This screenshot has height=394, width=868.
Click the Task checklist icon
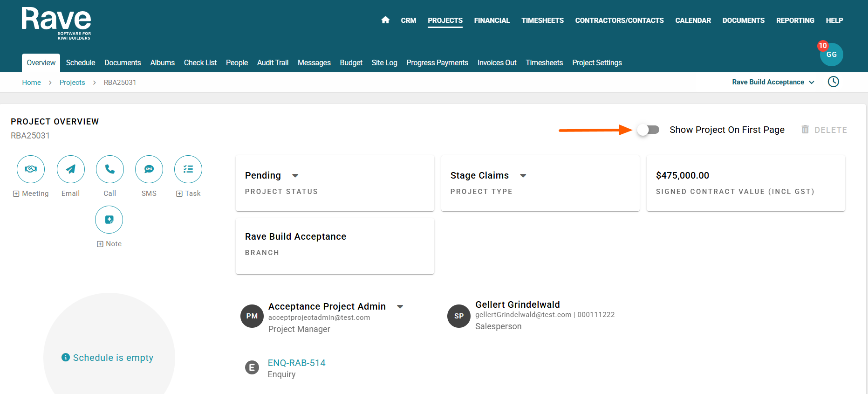coord(188,169)
